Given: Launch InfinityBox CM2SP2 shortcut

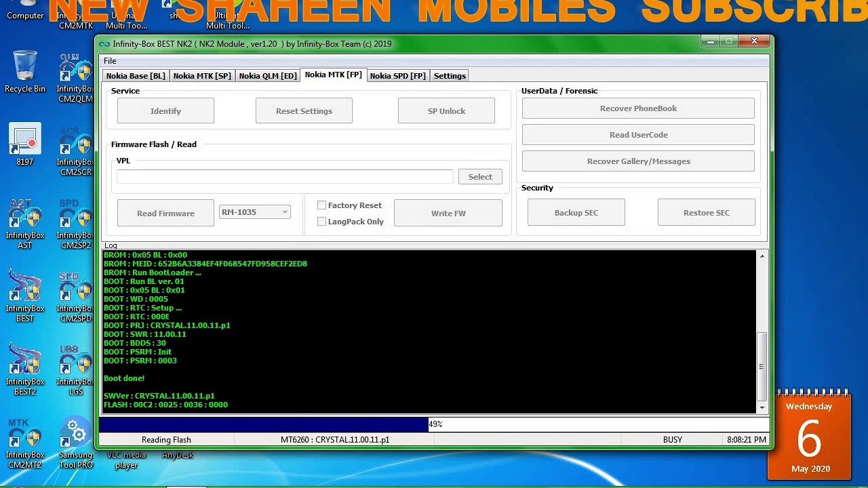Looking at the screenshot, I should coord(75,224).
